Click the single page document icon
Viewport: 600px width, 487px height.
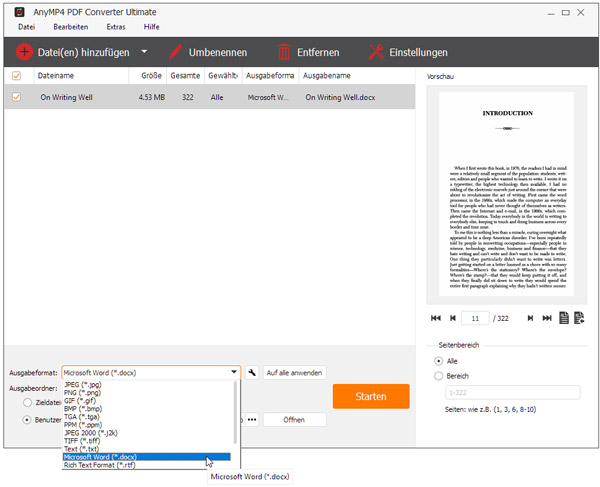[x=564, y=318]
